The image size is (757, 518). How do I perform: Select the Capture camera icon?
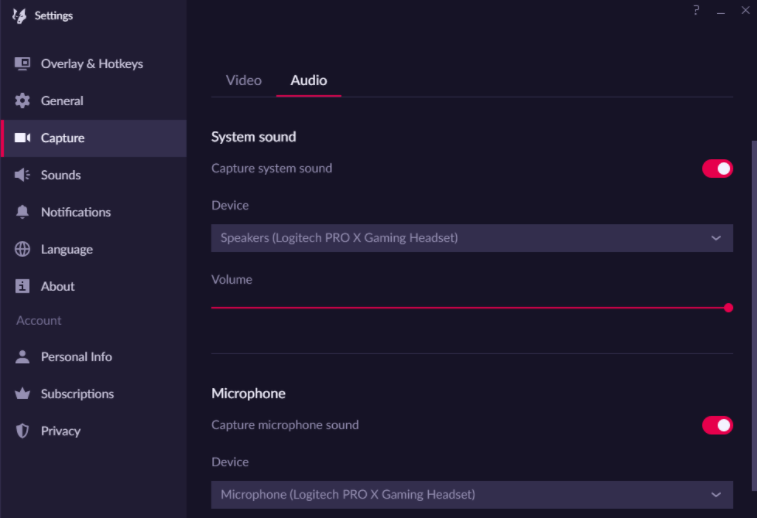(x=22, y=138)
